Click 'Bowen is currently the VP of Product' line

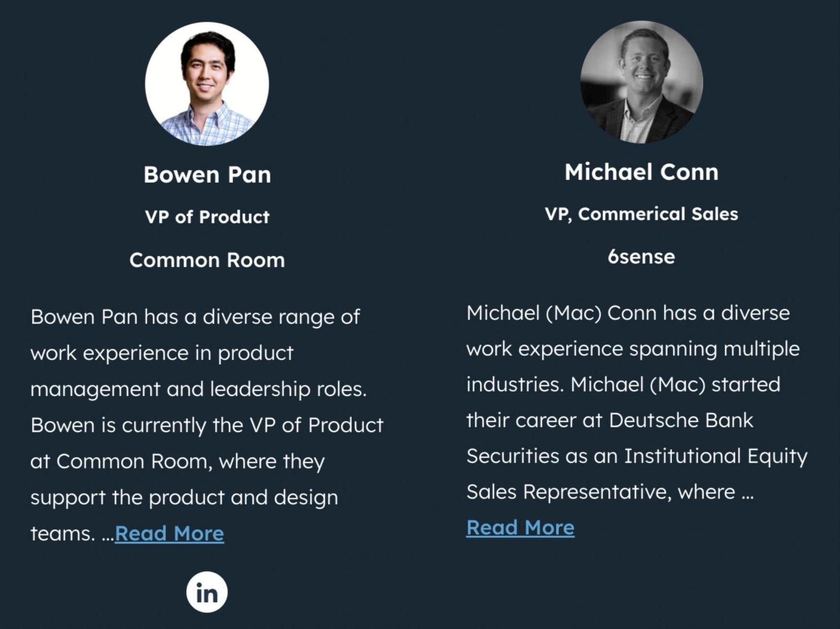(207, 425)
